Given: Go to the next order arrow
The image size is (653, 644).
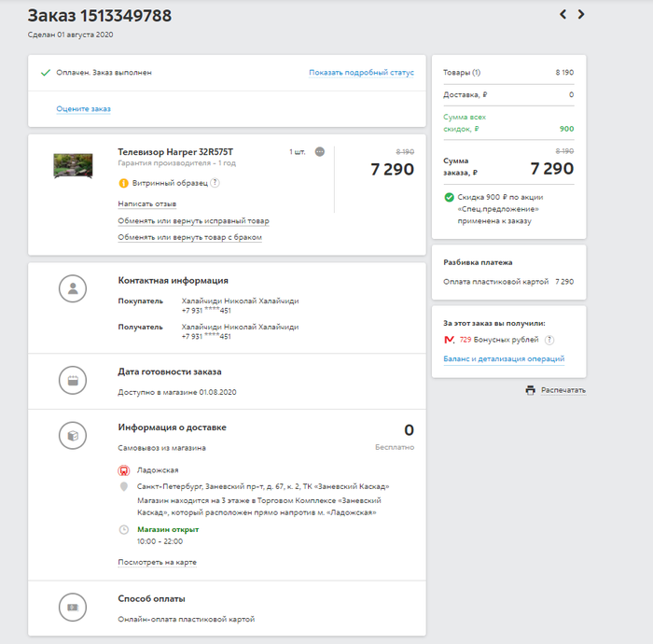Looking at the screenshot, I should 581,15.
